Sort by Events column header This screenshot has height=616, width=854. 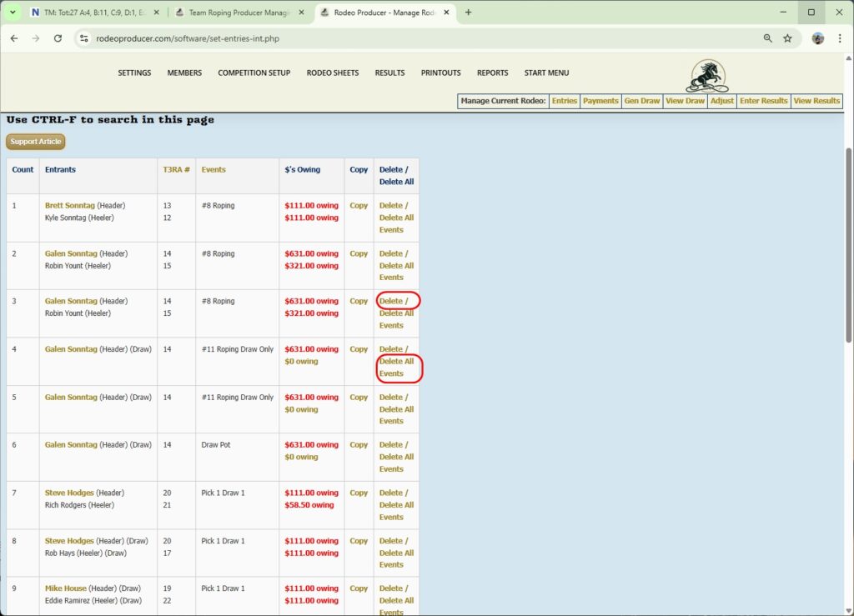tap(213, 170)
